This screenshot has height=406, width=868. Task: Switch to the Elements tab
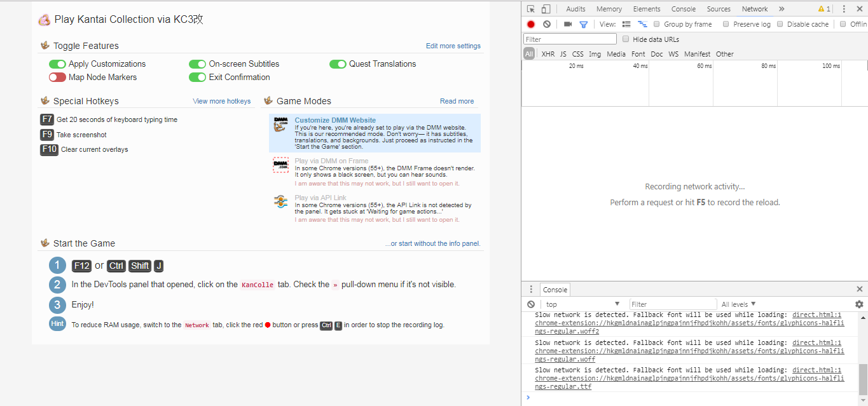coord(647,9)
